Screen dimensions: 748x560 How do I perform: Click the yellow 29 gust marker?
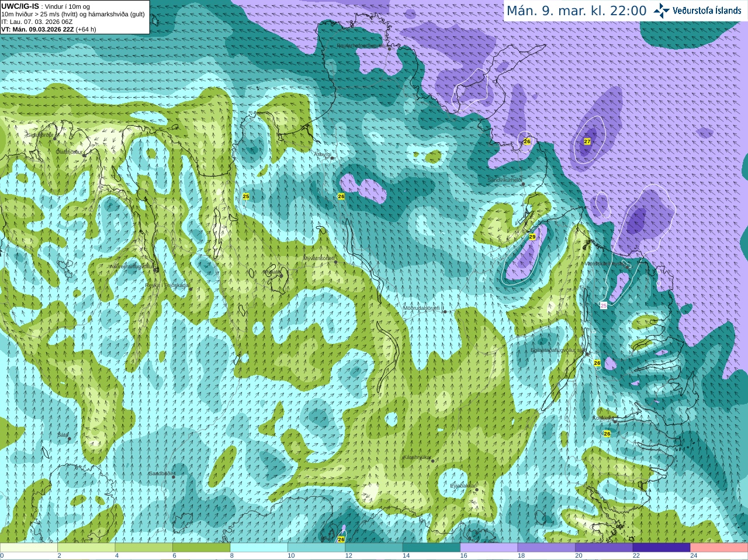point(532,237)
